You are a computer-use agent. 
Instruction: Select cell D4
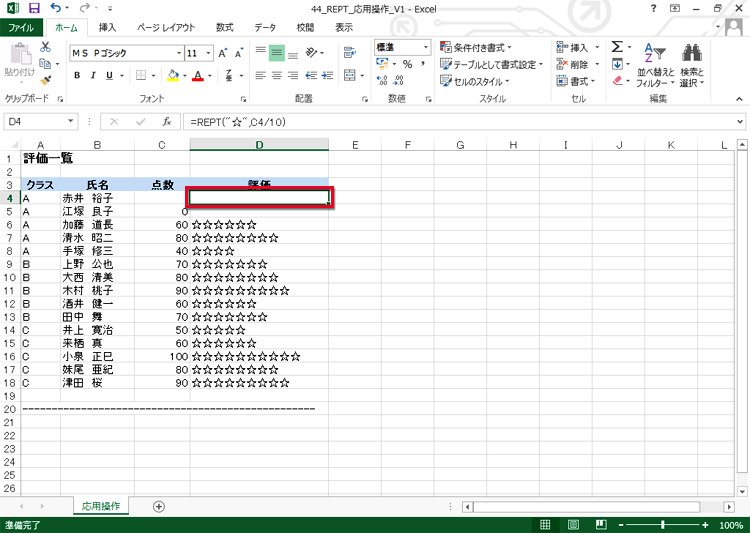click(259, 198)
